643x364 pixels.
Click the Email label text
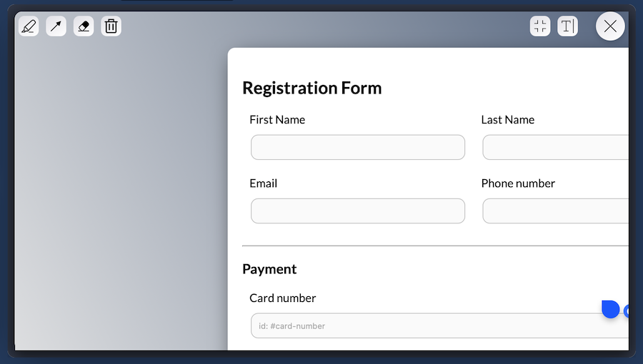pos(263,183)
